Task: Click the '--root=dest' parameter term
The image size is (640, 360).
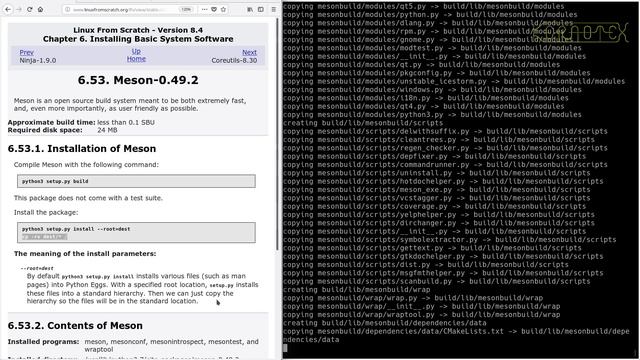Action: (37, 268)
